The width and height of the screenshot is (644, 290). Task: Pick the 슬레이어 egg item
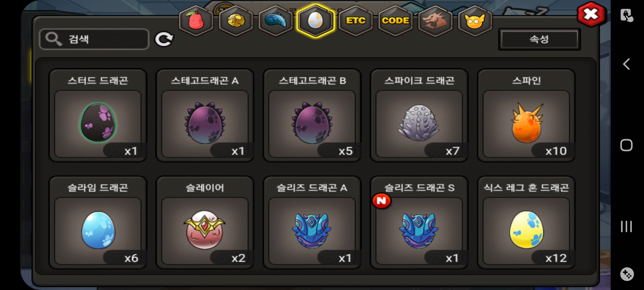tap(205, 223)
